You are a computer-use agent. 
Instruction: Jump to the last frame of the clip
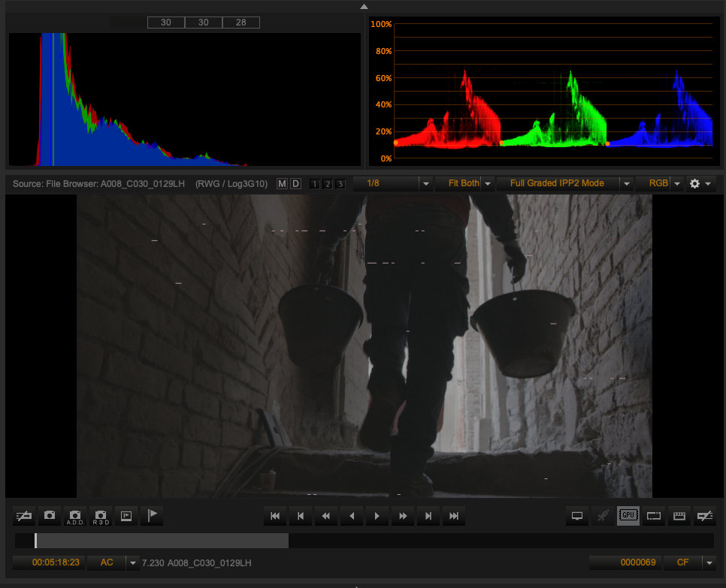[x=454, y=516]
